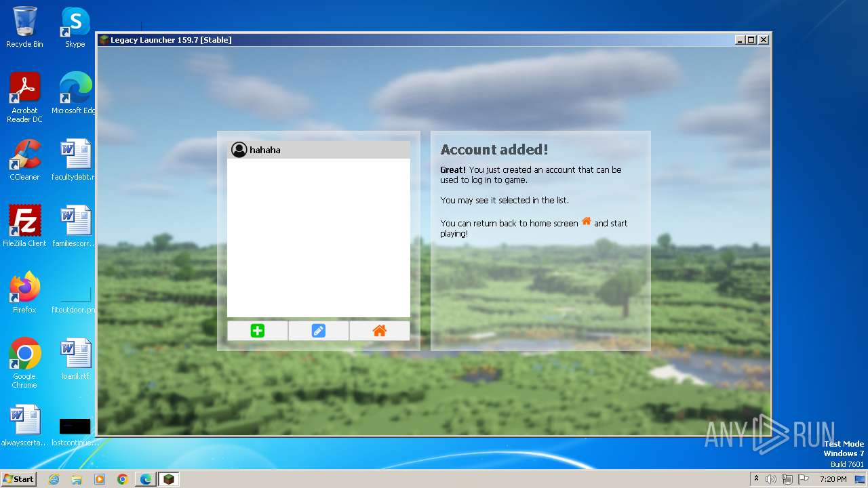This screenshot has height=488, width=868.
Task: Select the hahaha account in list
Action: (x=319, y=150)
